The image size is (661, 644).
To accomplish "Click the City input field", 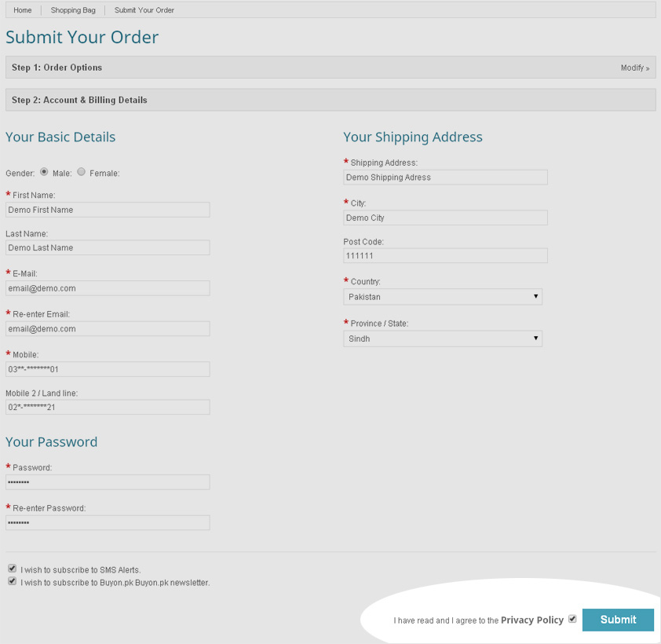I will 446,218.
